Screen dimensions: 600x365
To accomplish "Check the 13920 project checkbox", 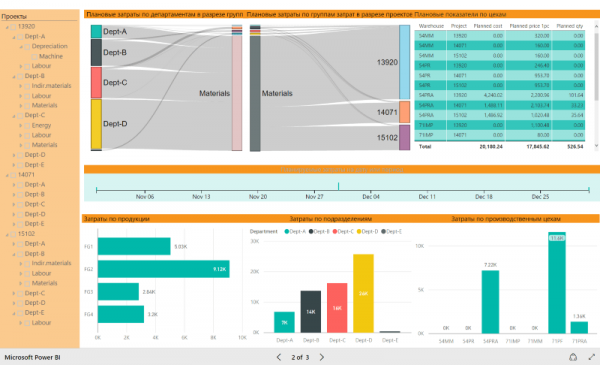I will pos(13,27).
